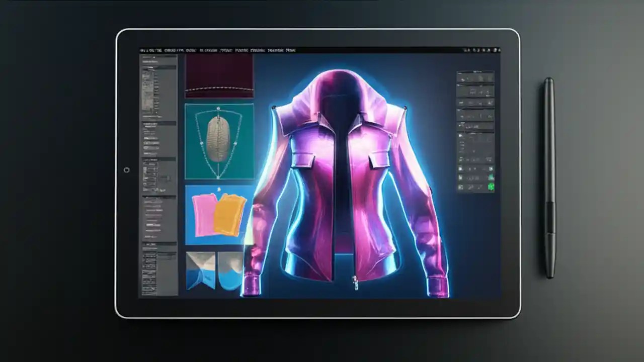This screenshot has height=362, width=644.
Task: Select the pattern outline tool thumbnail on teal panel
Action: coord(220,141)
